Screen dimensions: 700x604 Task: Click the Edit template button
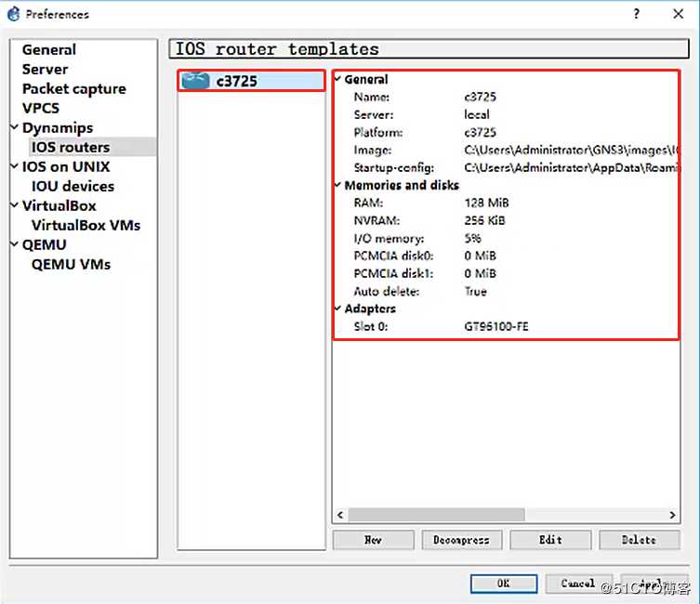pyautogui.click(x=550, y=540)
